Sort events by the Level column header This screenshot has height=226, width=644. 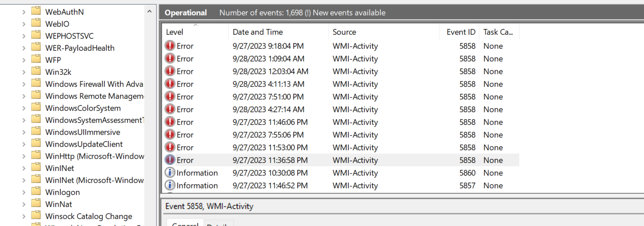pyautogui.click(x=195, y=32)
